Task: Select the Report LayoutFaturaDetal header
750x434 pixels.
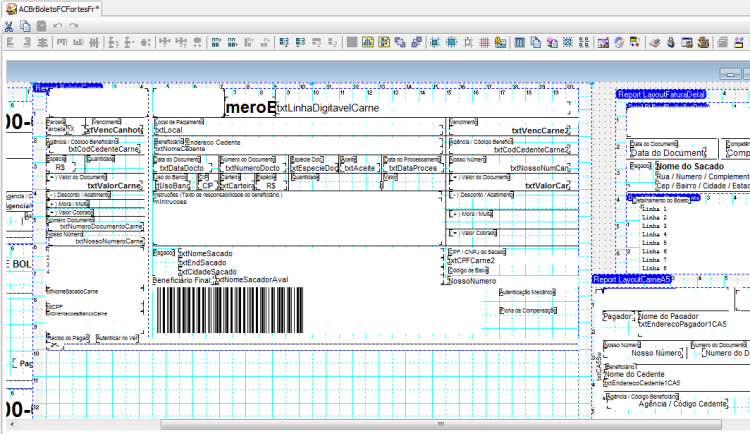Action: (x=662, y=94)
